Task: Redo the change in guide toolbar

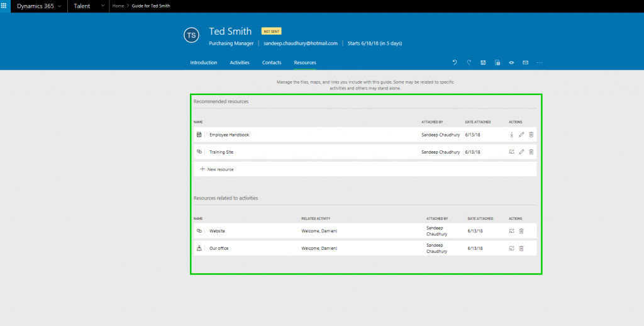Action: 469,62
